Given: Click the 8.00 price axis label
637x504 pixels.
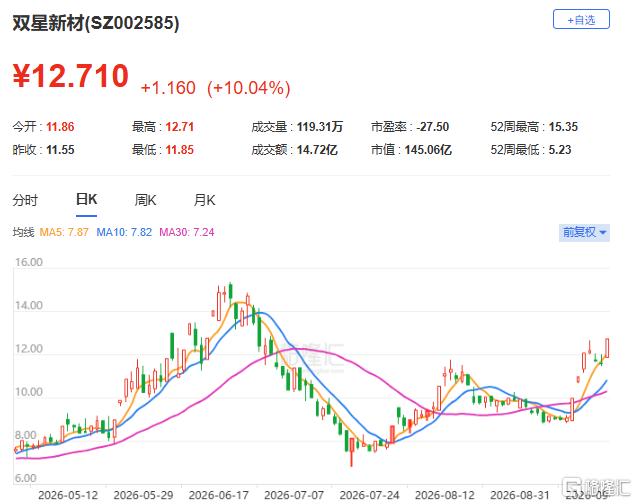Looking at the screenshot, I should coord(26,435).
